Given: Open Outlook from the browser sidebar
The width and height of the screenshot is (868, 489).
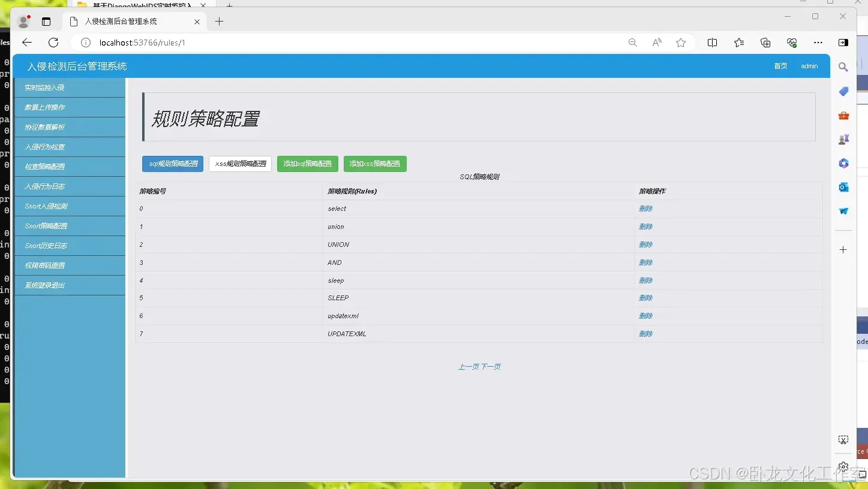Looking at the screenshot, I should click(x=843, y=187).
